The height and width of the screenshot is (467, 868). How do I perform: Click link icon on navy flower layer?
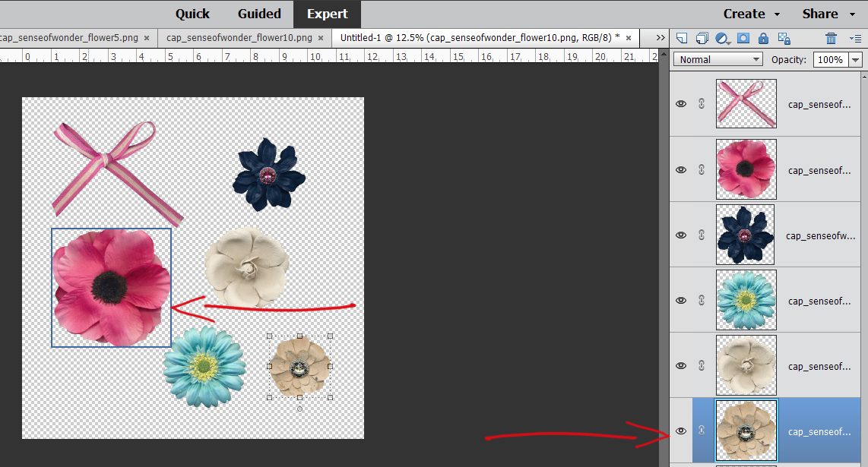(702, 235)
